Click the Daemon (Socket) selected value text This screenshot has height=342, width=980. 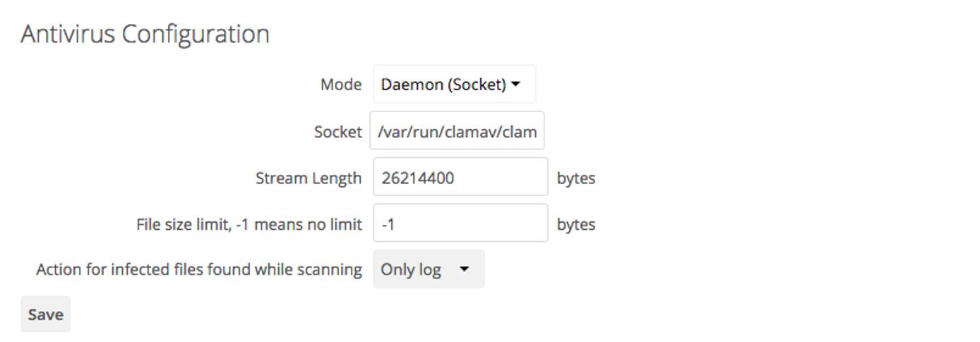point(443,85)
